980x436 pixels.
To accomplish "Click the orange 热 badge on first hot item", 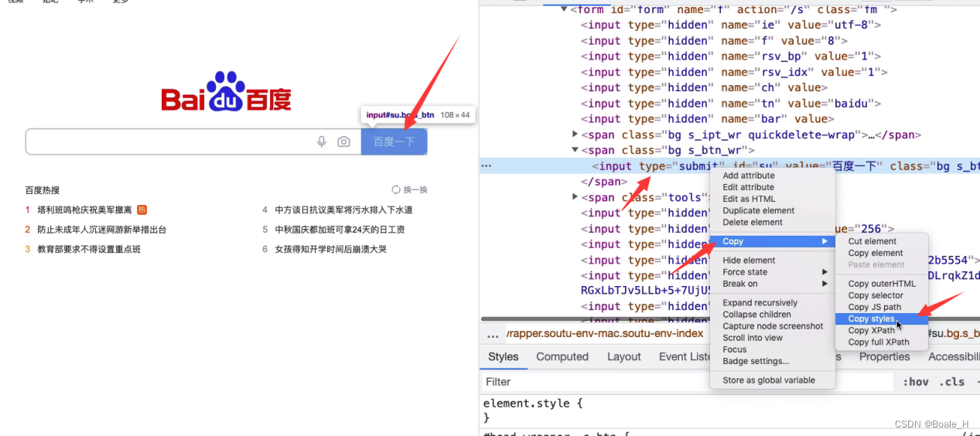I will 142,209.
